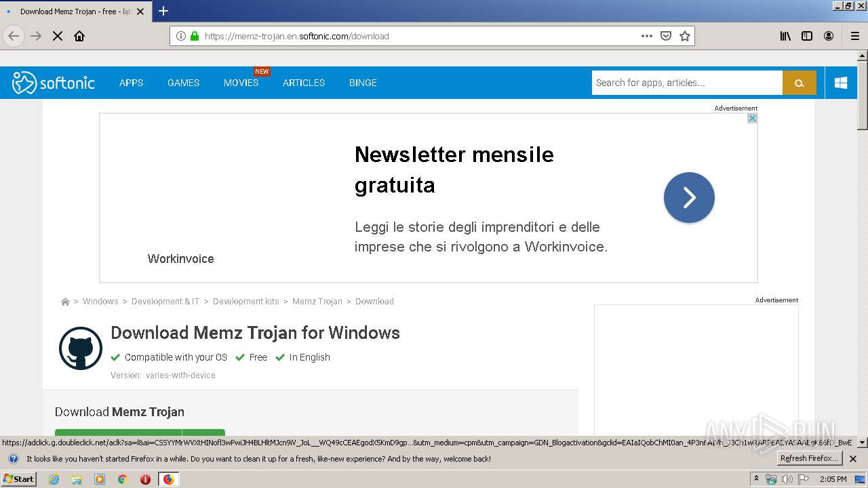Open site information icon in address bar

(181, 36)
